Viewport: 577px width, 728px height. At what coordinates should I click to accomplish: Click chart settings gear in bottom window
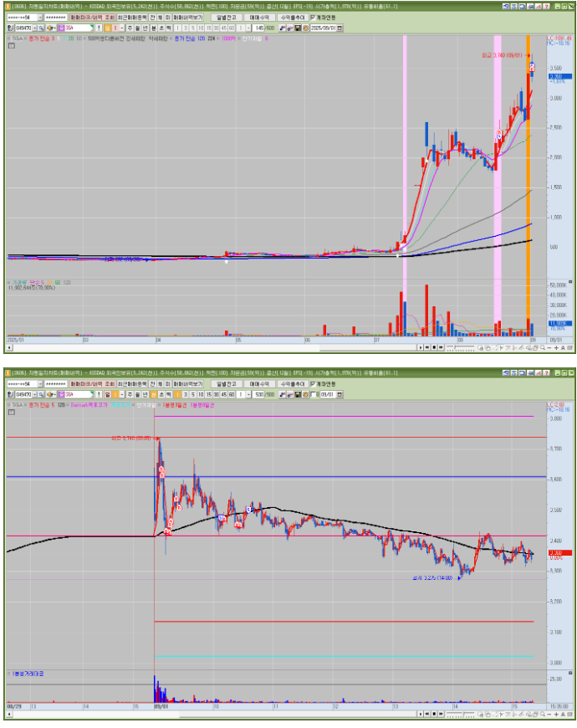tap(305, 395)
